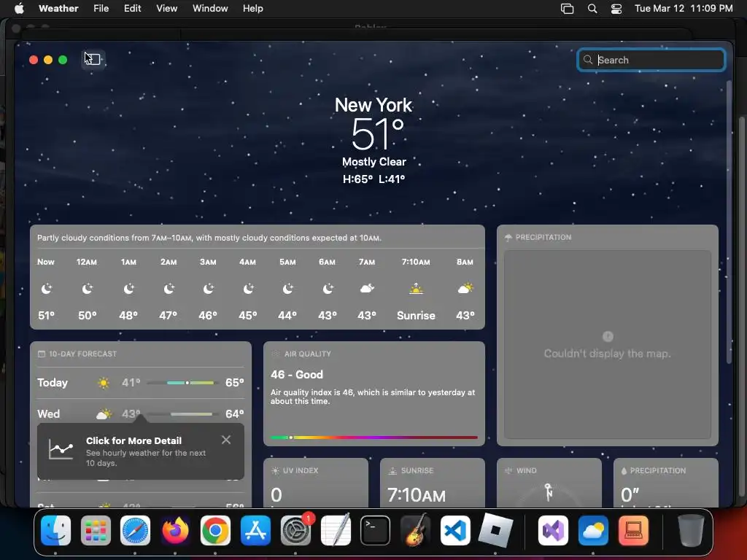Open the orange laptop app in Dock

(x=633, y=530)
